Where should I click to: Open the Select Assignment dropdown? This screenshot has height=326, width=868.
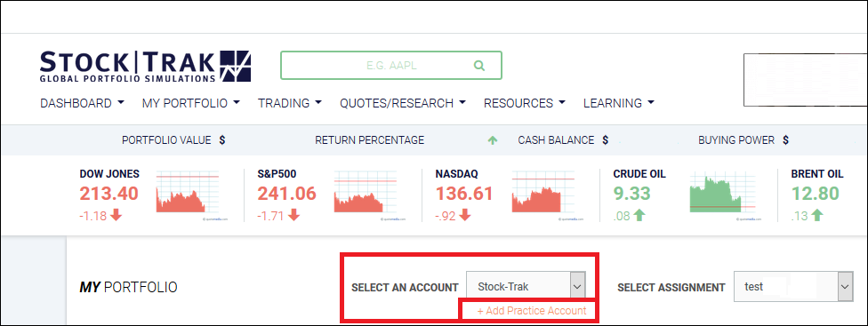click(793, 287)
